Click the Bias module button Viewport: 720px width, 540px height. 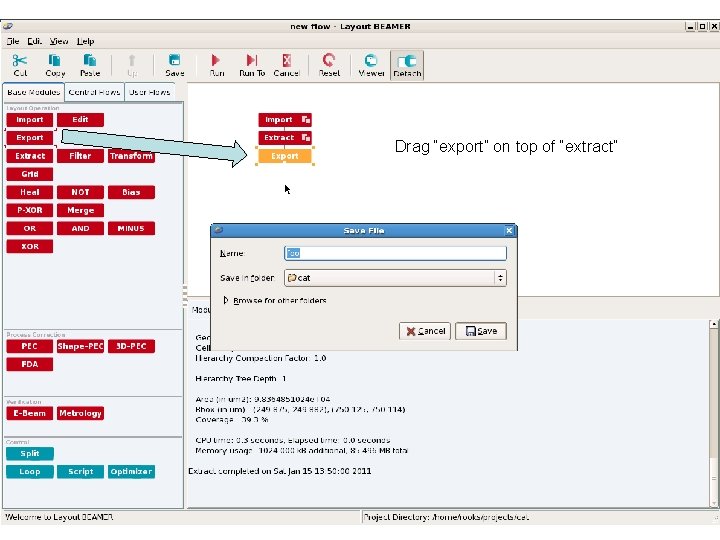click(x=131, y=192)
